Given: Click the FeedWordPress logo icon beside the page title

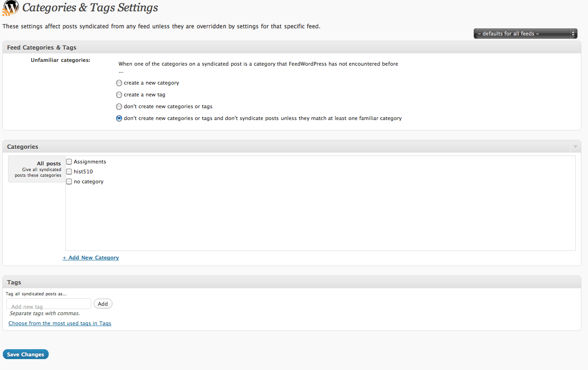Looking at the screenshot, I should tap(10, 8).
